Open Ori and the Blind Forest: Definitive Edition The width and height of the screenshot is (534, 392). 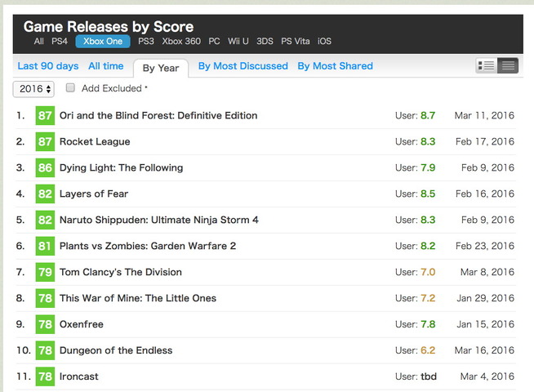[x=158, y=115]
